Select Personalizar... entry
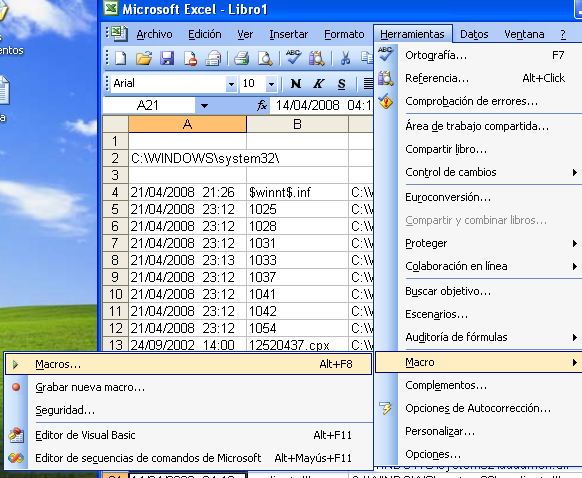This screenshot has width=582, height=478. pos(478,431)
